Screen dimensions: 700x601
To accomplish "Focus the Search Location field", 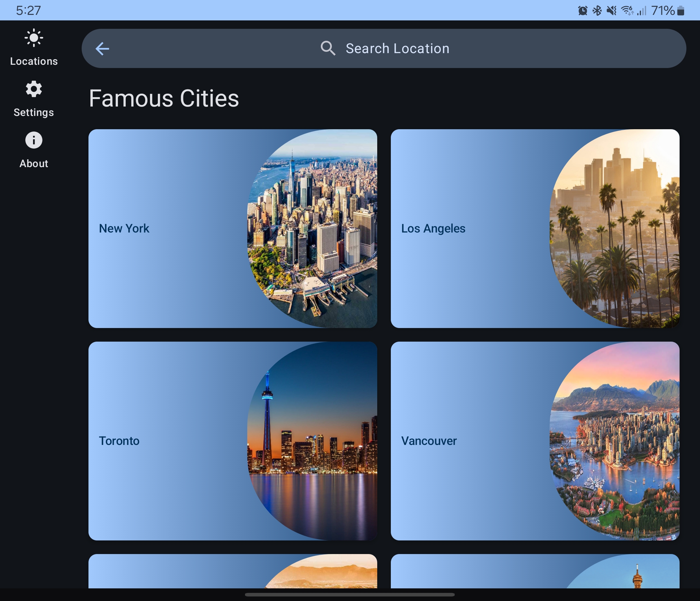I will click(384, 48).
